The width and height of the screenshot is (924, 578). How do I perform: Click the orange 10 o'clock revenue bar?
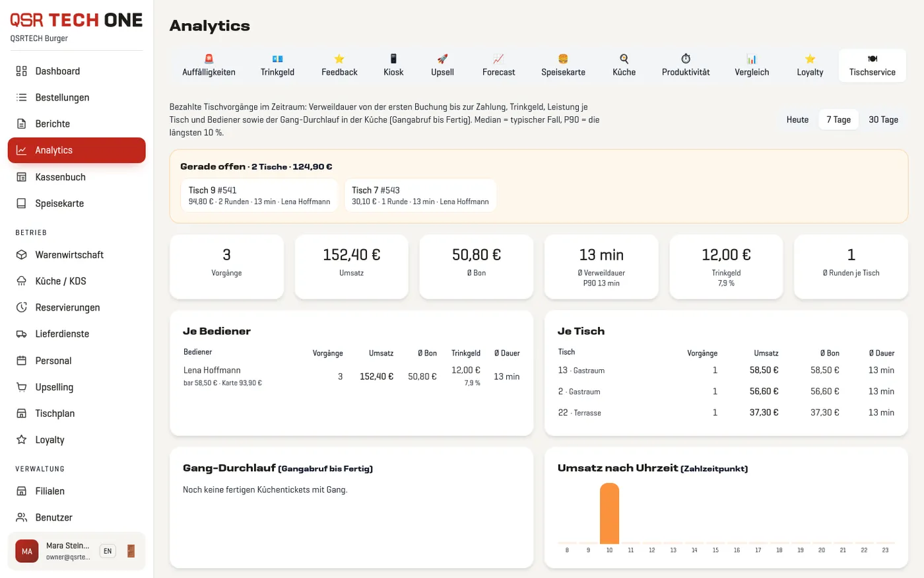click(609, 513)
